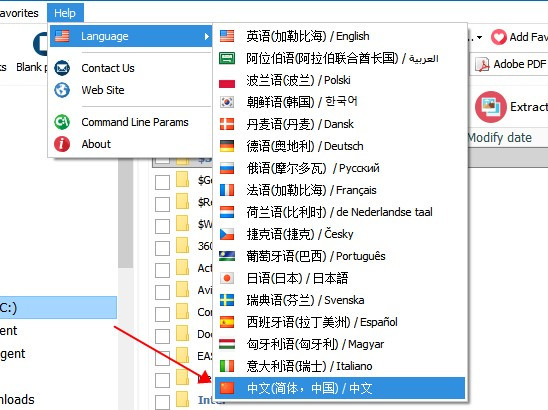Select Česky language option

tap(340, 234)
